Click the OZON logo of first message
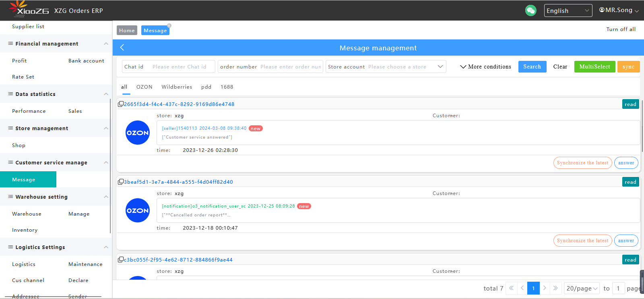644x299 pixels. click(x=138, y=133)
